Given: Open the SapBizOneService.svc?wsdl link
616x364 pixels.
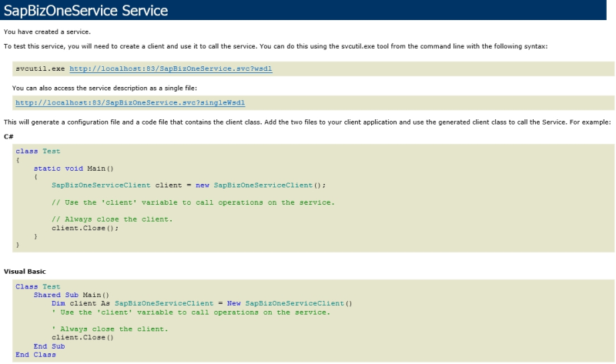Looking at the screenshot, I should tap(170, 68).
